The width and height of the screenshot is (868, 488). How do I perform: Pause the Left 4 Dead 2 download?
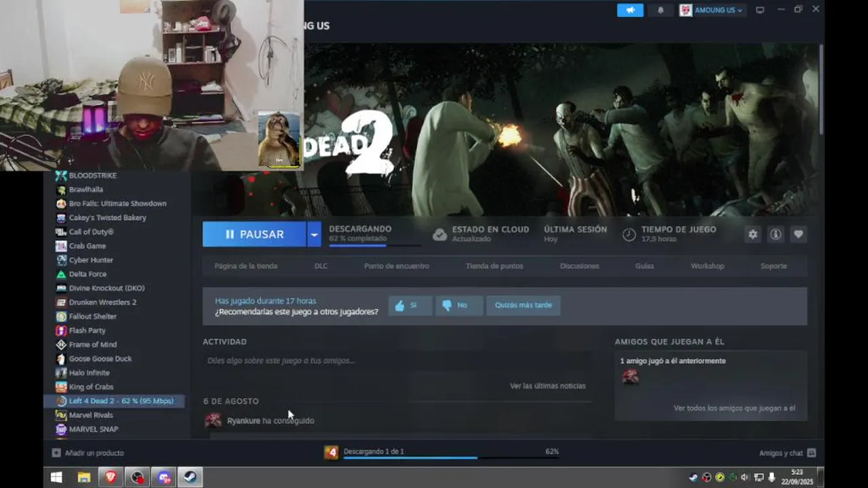pyautogui.click(x=254, y=234)
